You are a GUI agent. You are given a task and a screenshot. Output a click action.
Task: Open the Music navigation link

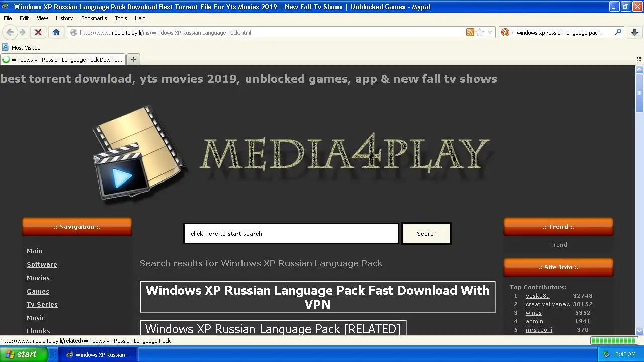pyautogui.click(x=36, y=318)
